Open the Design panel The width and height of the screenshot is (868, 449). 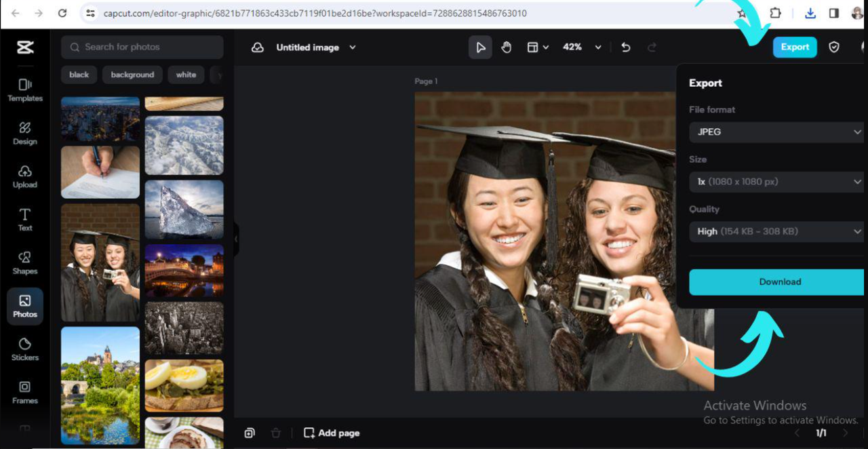25,133
